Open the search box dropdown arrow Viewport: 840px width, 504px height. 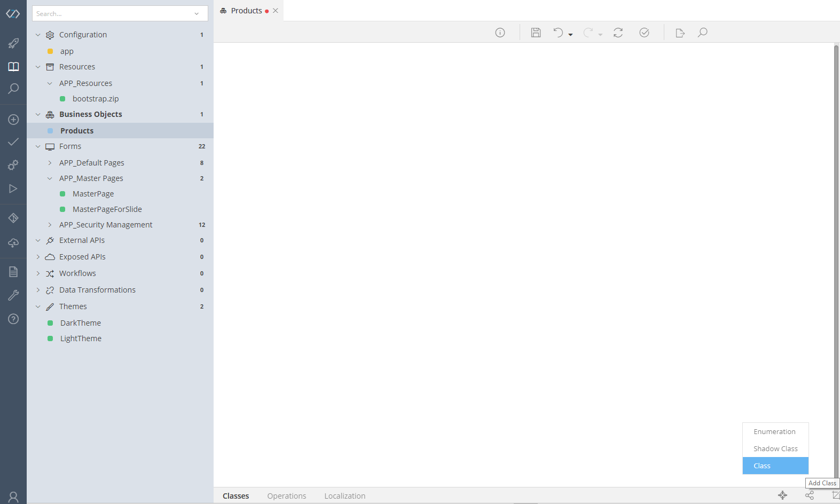coord(197,14)
